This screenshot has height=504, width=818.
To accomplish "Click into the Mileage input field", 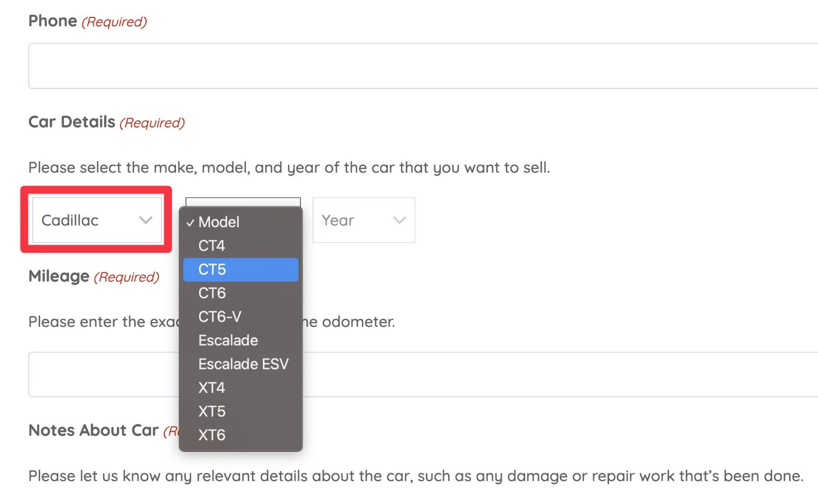I will point(423,374).
